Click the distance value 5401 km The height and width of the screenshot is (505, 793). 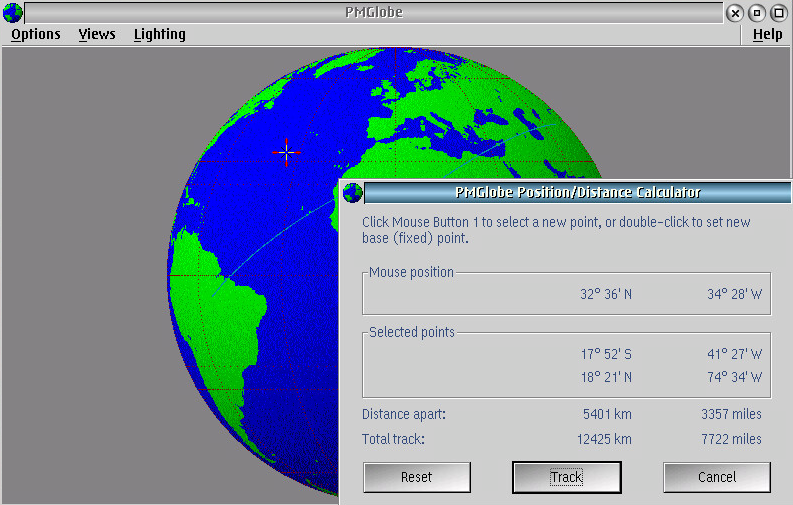[x=607, y=415]
